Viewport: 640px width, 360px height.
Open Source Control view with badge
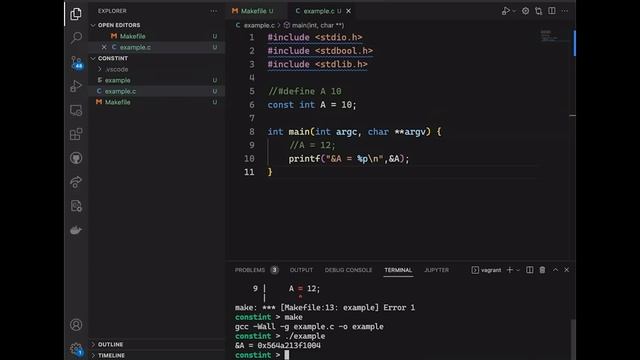point(76,62)
